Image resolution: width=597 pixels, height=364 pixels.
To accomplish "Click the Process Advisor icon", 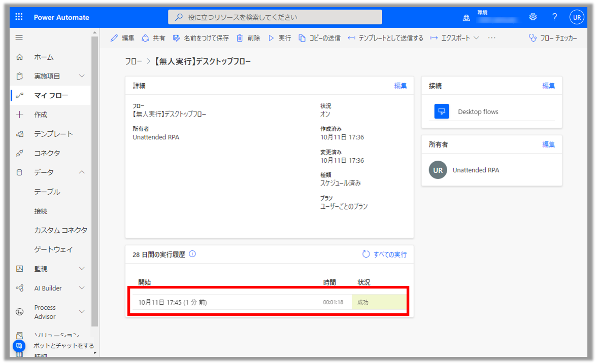I will (20, 312).
